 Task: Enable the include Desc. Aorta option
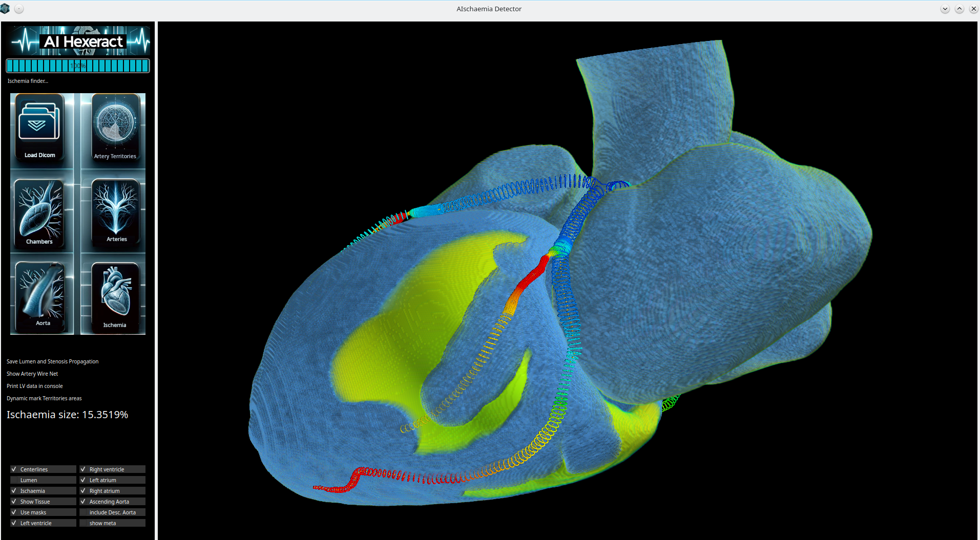click(112, 512)
